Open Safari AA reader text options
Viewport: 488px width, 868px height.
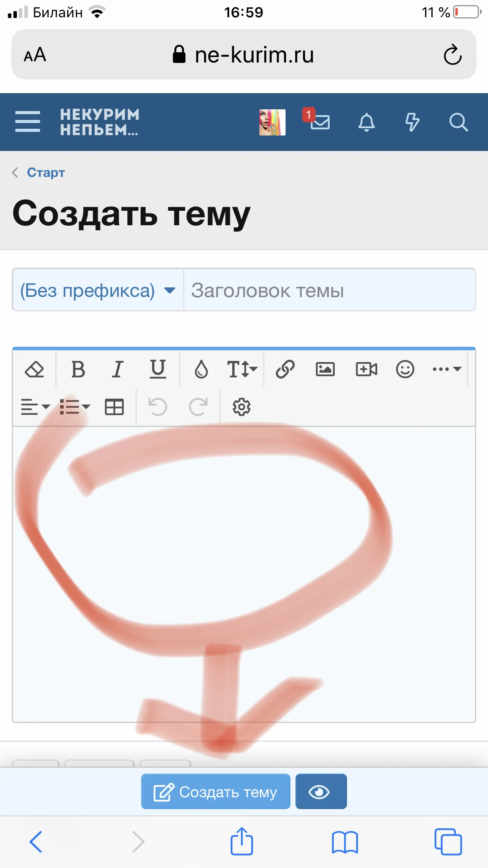pyautogui.click(x=35, y=55)
